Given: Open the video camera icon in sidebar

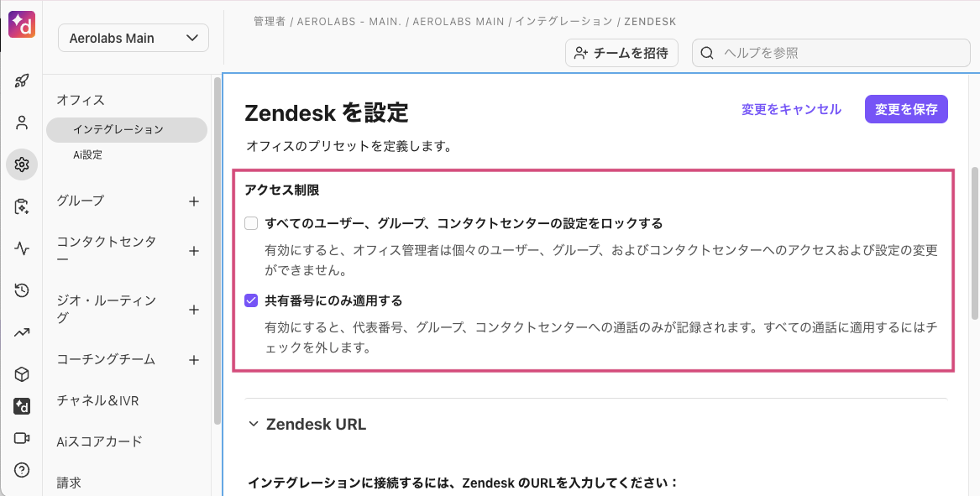Looking at the screenshot, I should (x=22, y=439).
